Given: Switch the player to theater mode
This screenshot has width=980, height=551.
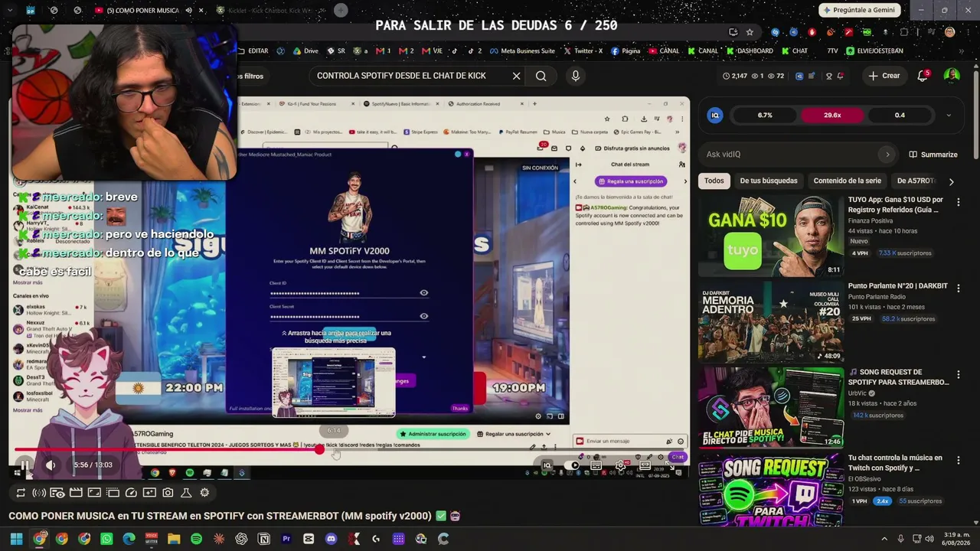Looking at the screenshot, I should [x=645, y=465].
